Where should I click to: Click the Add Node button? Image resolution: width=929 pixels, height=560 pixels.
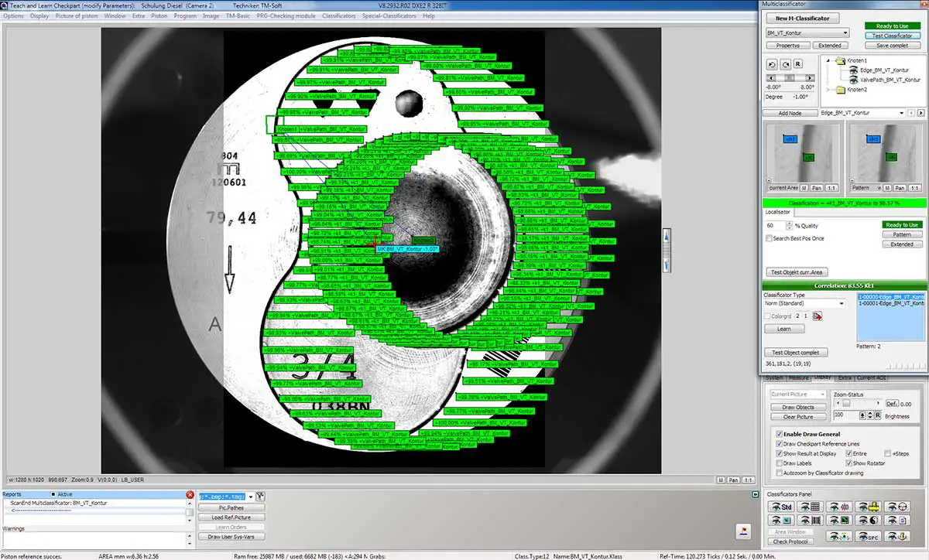pyautogui.click(x=790, y=113)
